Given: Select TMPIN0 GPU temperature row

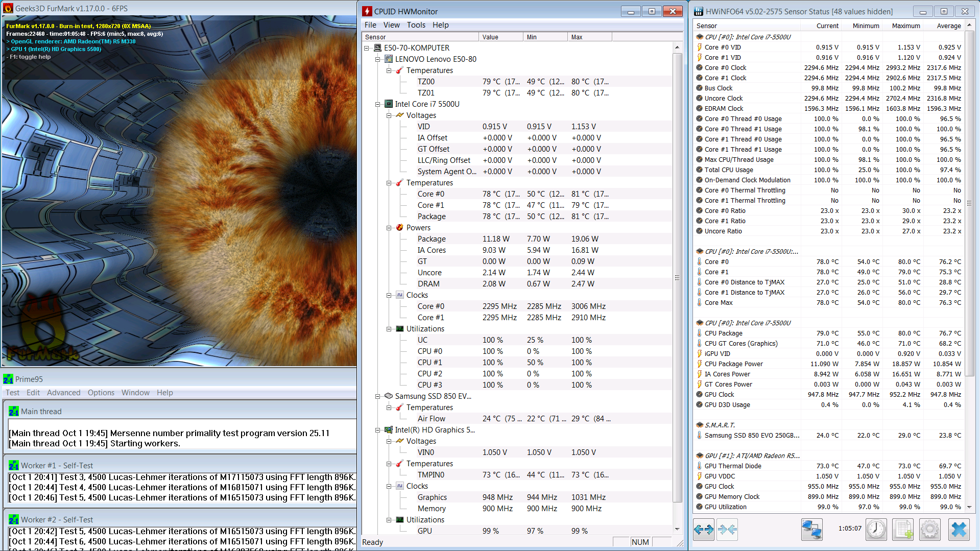Looking at the screenshot, I should pos(517,475).
